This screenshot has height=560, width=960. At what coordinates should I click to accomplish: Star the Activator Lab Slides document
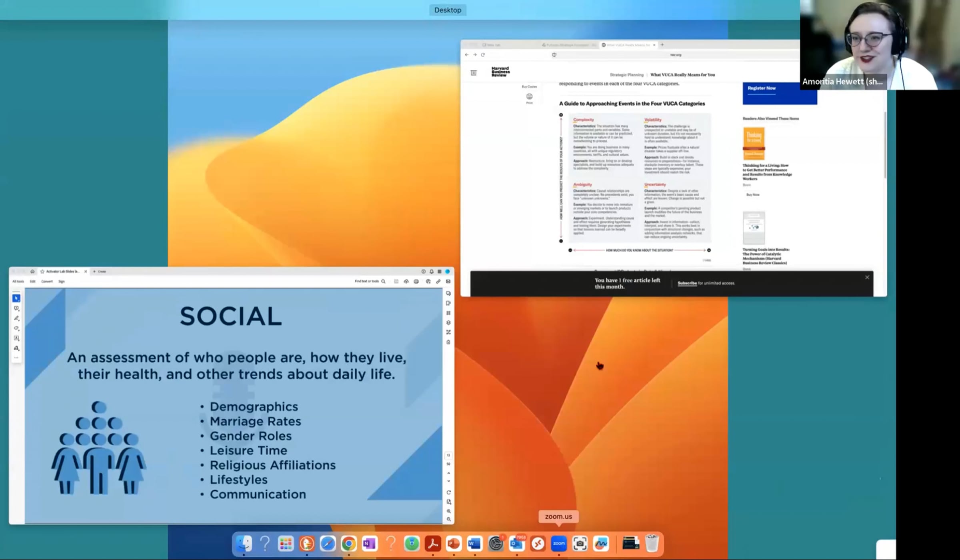42,271
